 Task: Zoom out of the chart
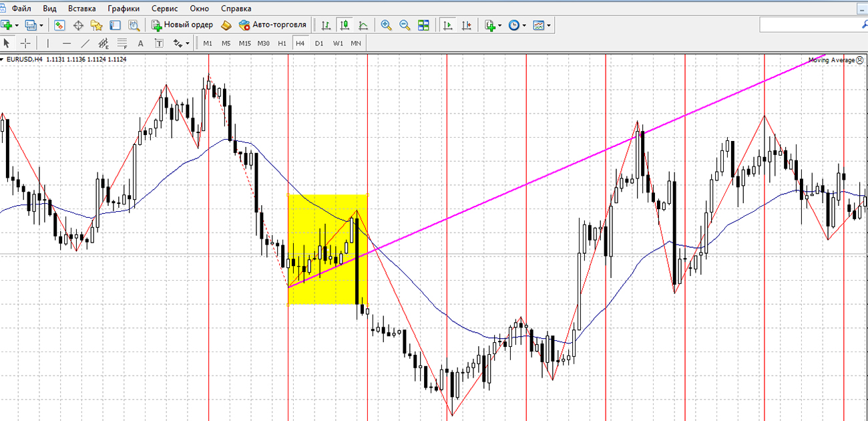[405, 25]
